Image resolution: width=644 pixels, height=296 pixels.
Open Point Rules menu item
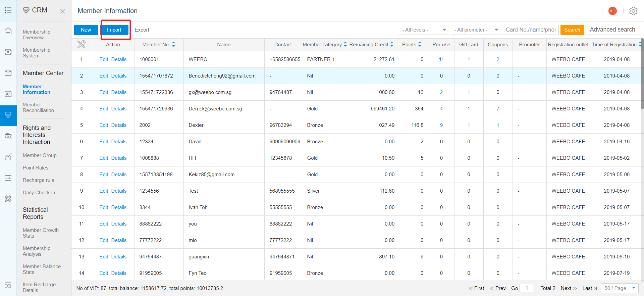click(x=36, y=168)
